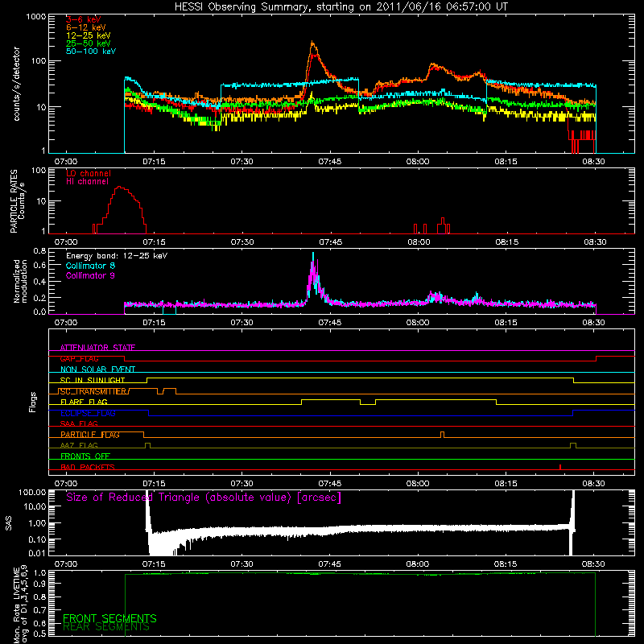Click the Normalized modulation axis label
The width and height of the screenshot is (644, 644).
[20, 281]
